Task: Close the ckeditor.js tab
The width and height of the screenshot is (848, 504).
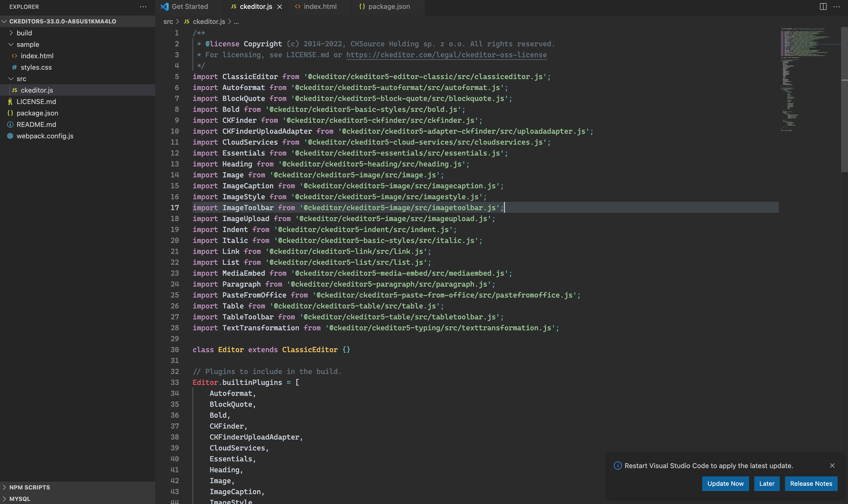Action: click(x=279, y=7)
